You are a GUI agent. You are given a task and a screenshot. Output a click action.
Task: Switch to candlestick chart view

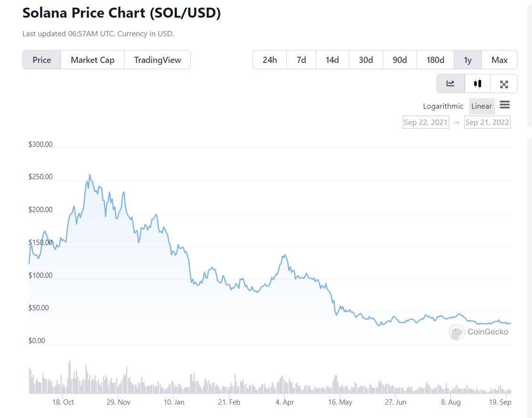pyautogui.click(x=477, y=83)
